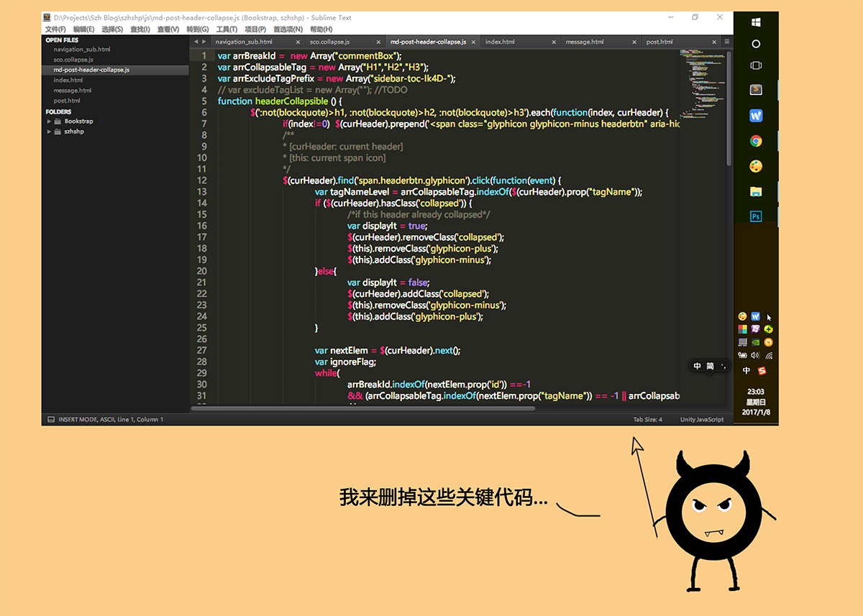Go to next tab with right arrow
This screenshot has width=863, height=616.
tap(204, 42)
